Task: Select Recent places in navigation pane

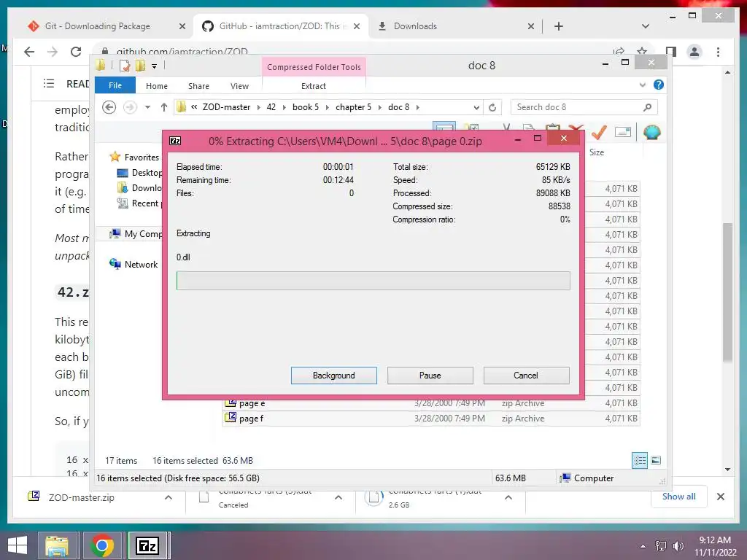Action: coord(147,203)
